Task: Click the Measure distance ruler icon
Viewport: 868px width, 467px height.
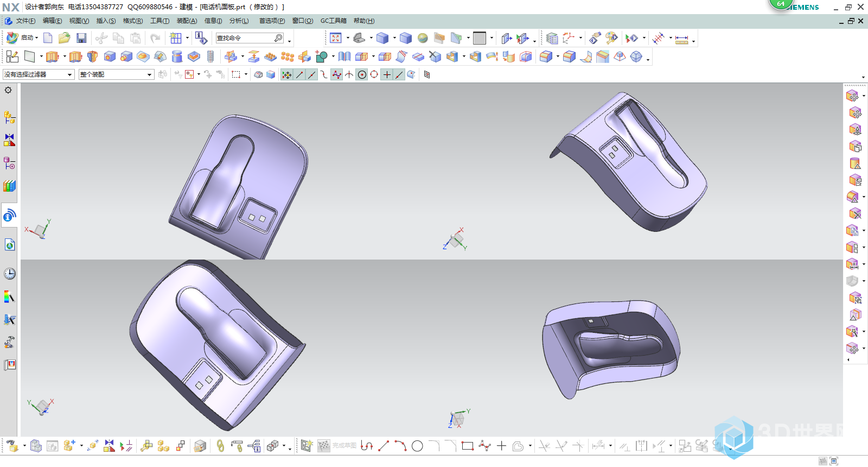Action: (x=682, y=39)
